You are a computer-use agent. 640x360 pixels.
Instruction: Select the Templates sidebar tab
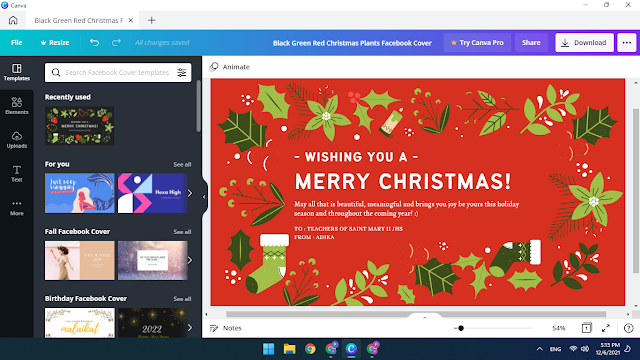click(x=17, y=72)
